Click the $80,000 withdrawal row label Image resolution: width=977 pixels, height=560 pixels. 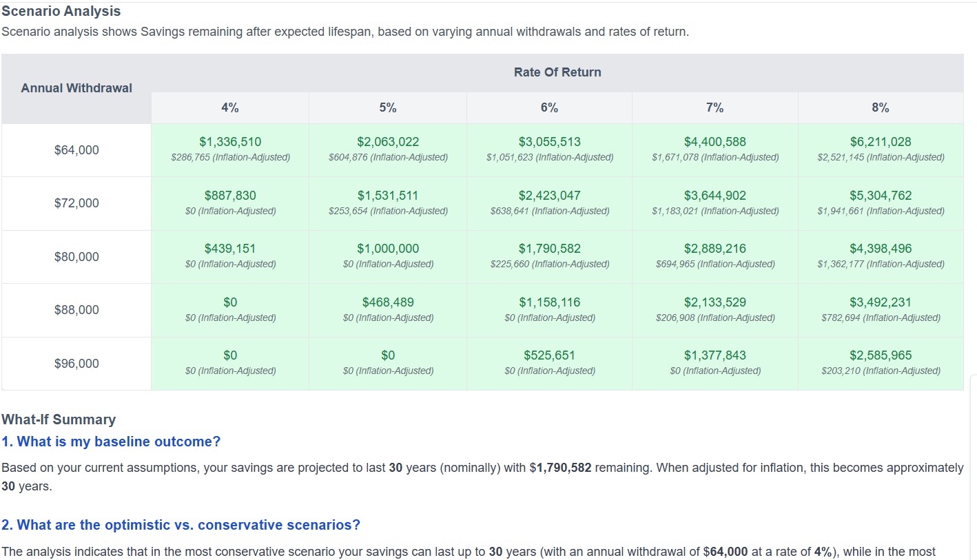76,256
